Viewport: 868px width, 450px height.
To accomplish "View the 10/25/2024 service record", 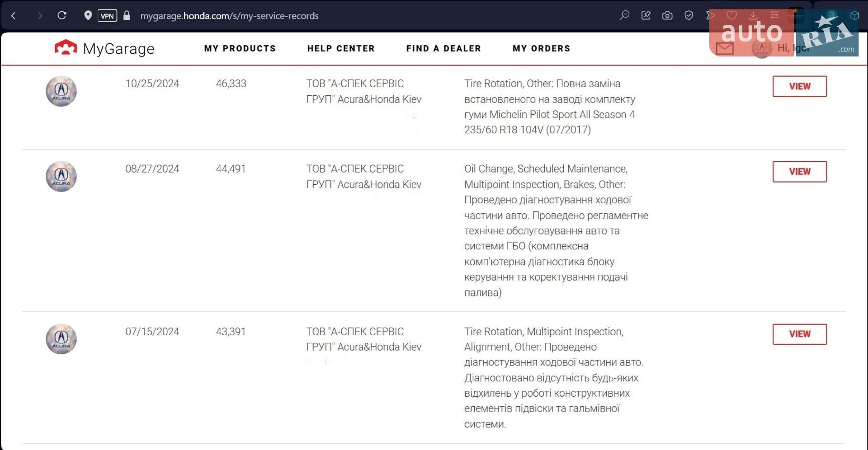I will (x=799, y=86).
